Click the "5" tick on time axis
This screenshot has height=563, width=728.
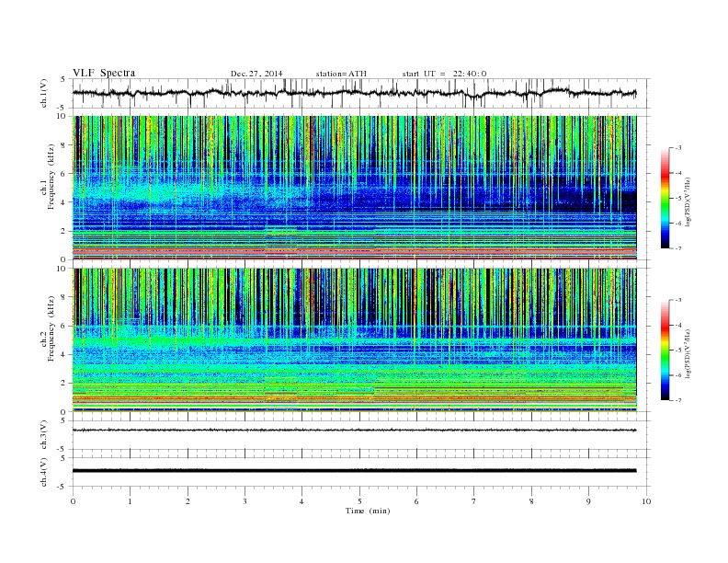359,501
